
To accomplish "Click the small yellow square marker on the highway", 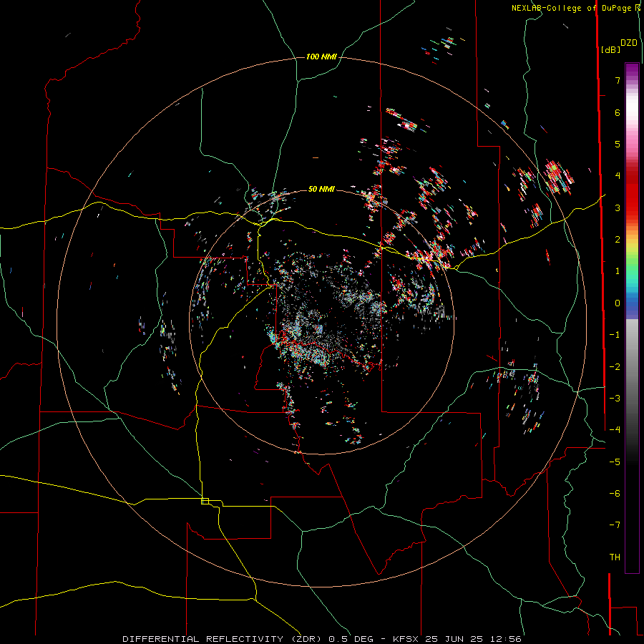I will 205,501.
